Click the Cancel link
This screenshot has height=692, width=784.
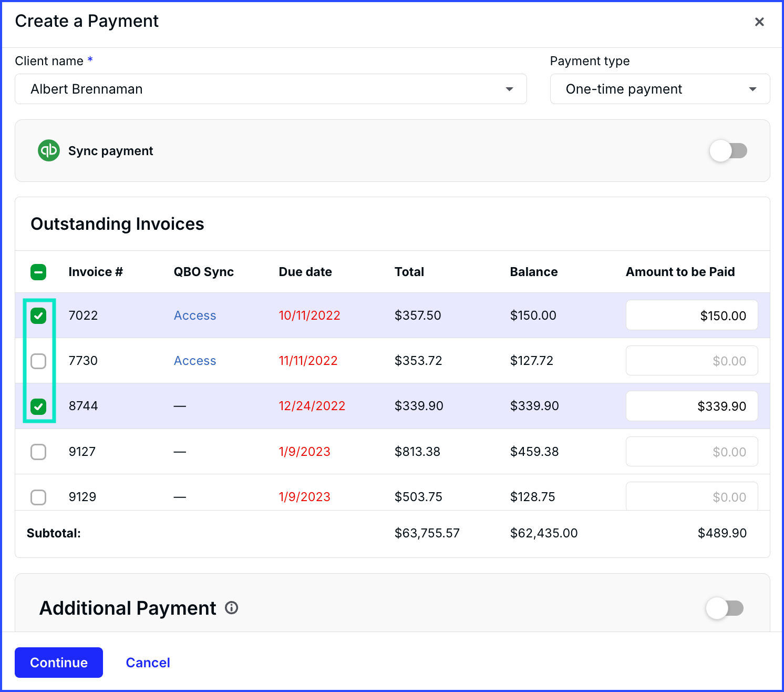[148, 663]
